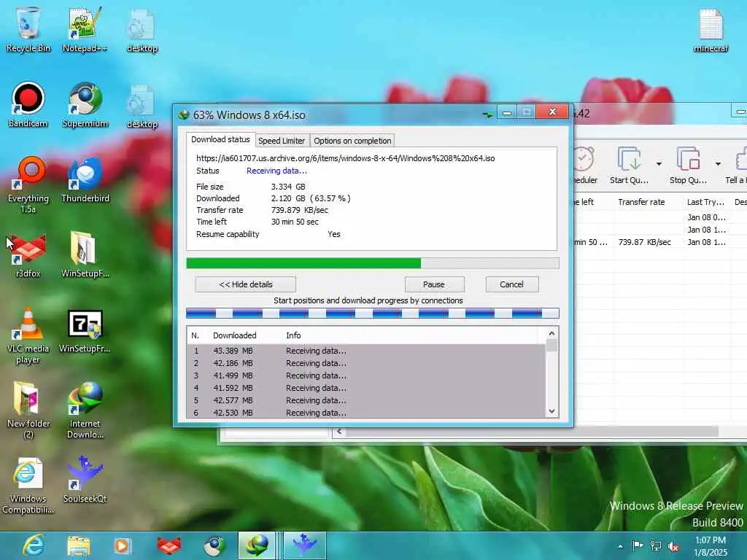Open the Recycle Bin desktop icon
The width and height of the screenshot is (747, 560).
tap(28, 29)
